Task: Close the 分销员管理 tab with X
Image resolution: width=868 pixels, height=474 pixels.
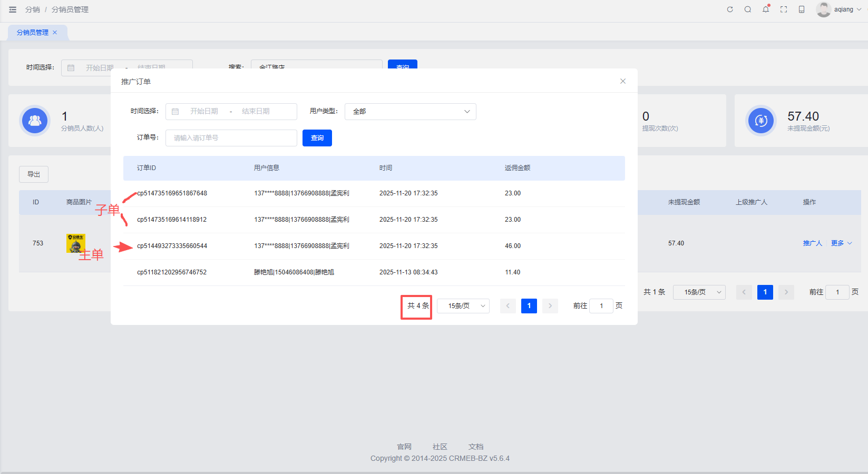Action: point(55,33)
